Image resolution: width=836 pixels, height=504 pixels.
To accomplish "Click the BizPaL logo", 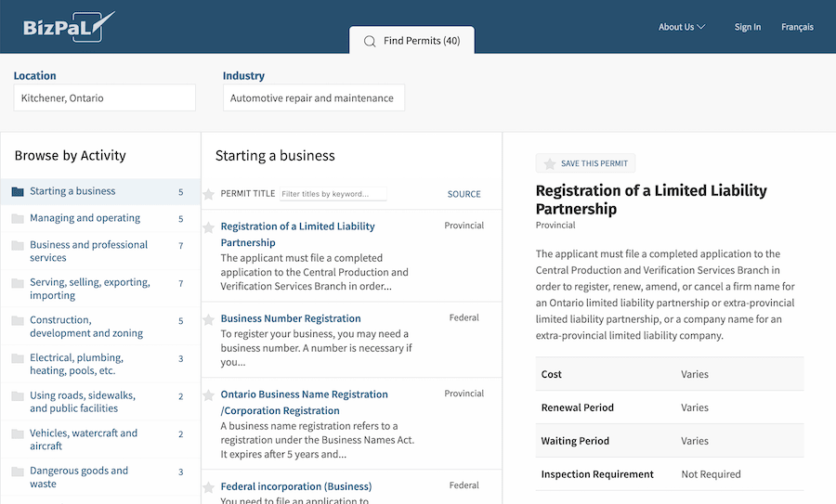I will (x=69, y=27).
